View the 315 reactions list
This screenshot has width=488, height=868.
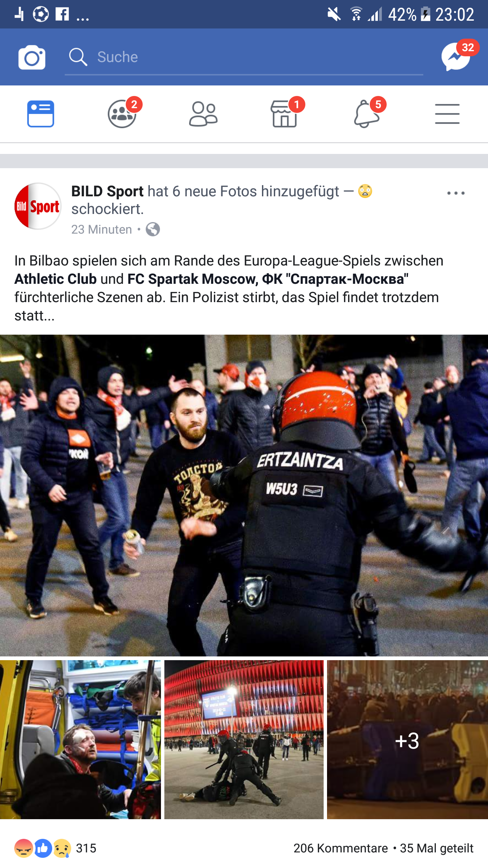pyautogui.click(x=56, y=848)
